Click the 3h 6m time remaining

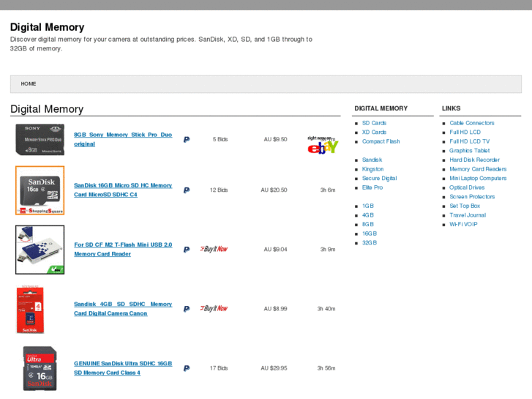coord(328,190)
